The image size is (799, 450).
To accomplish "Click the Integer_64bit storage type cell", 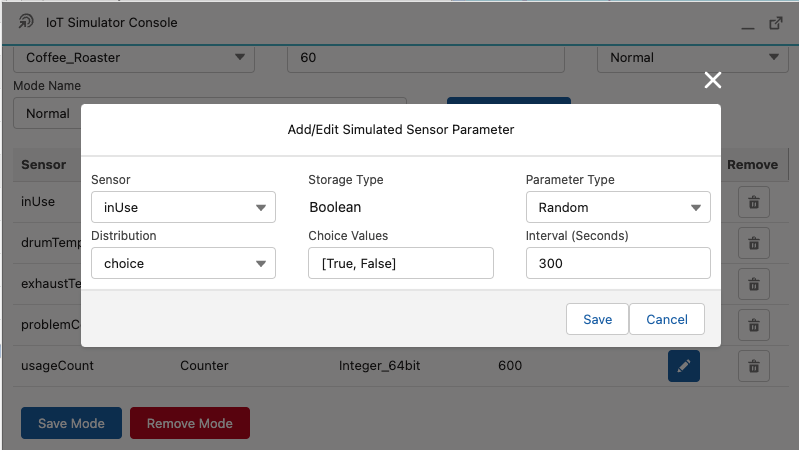I will [x=380, y=365].
